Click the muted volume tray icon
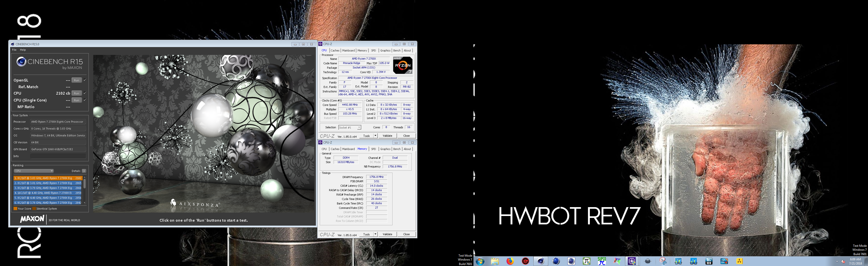The width and height of the screenshot is (868, 266). coord(843,262)
